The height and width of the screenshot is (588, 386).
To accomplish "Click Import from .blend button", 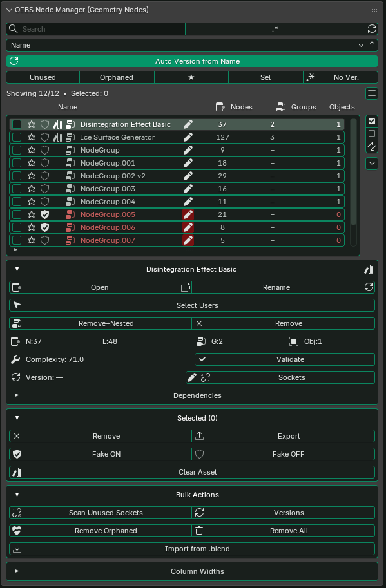I will [x=192, y=549].
